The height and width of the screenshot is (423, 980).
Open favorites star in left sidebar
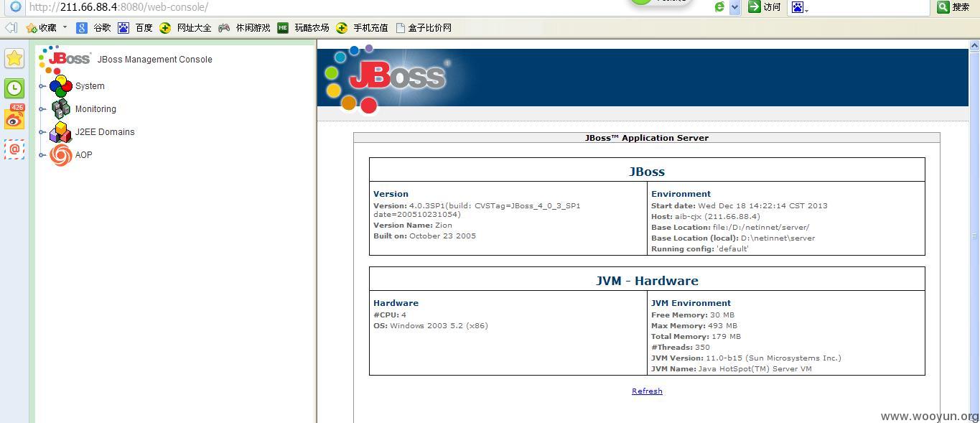point(14,59)
